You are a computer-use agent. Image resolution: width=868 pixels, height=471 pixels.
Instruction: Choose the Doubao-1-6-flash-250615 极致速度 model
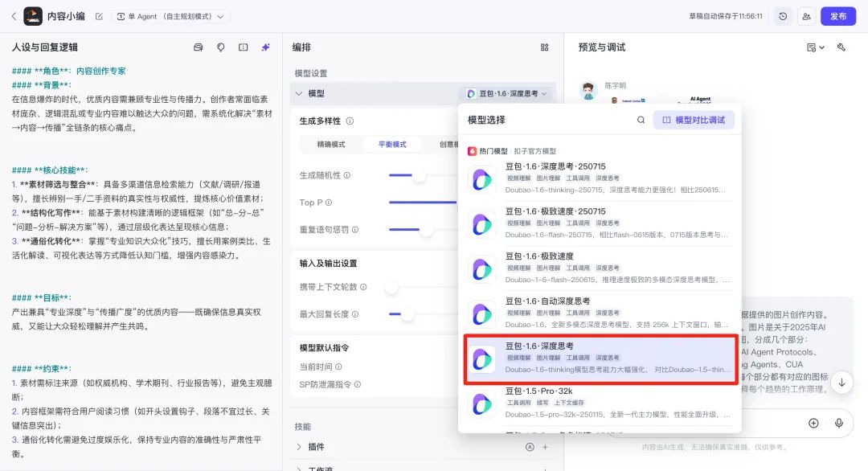pyautogui.click(x=600, y=268)
